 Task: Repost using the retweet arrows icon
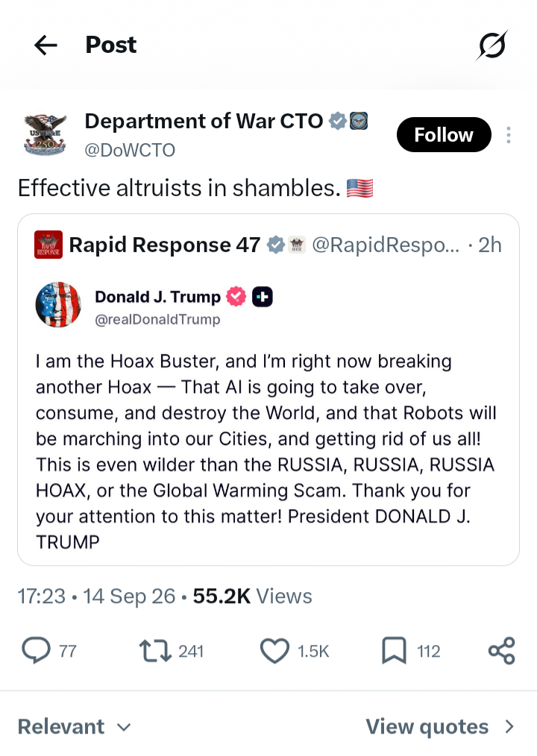point(155,650)
